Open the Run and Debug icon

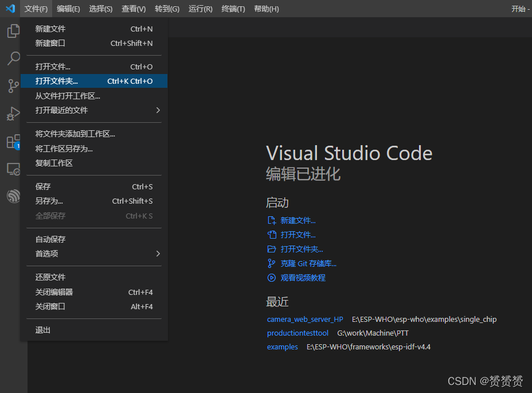[14, 114]
